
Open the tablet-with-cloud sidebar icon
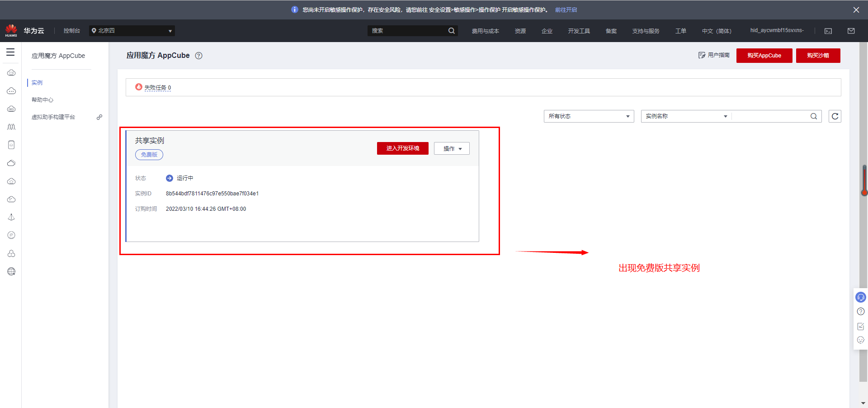[11, 145]
